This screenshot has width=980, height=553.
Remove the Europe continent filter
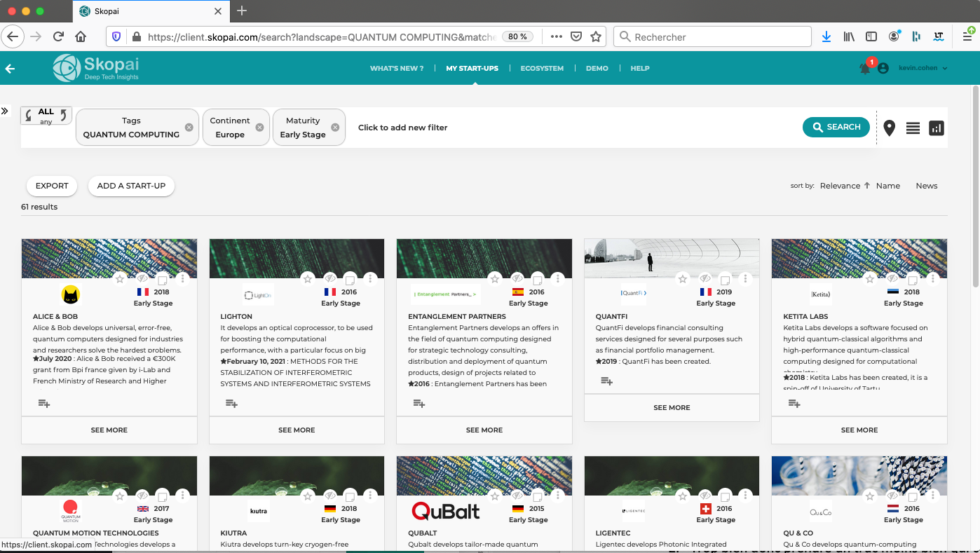pyautogui.click(x=259, y=128)
